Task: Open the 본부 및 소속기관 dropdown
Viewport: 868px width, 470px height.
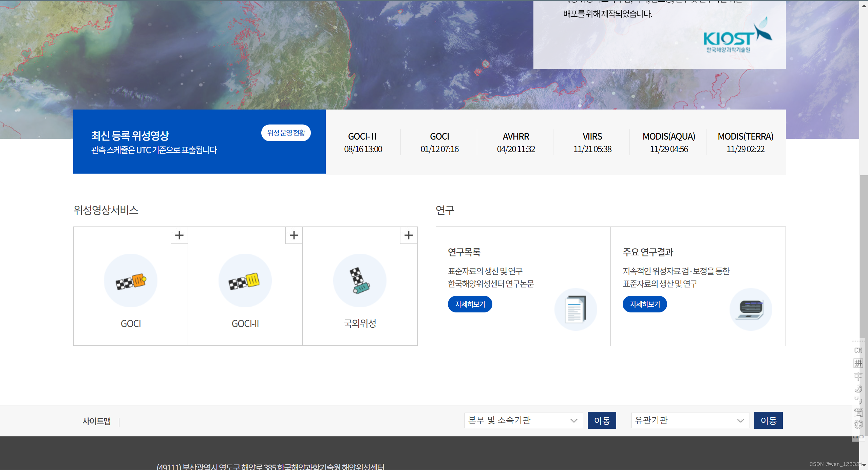Action: point(523,420)
